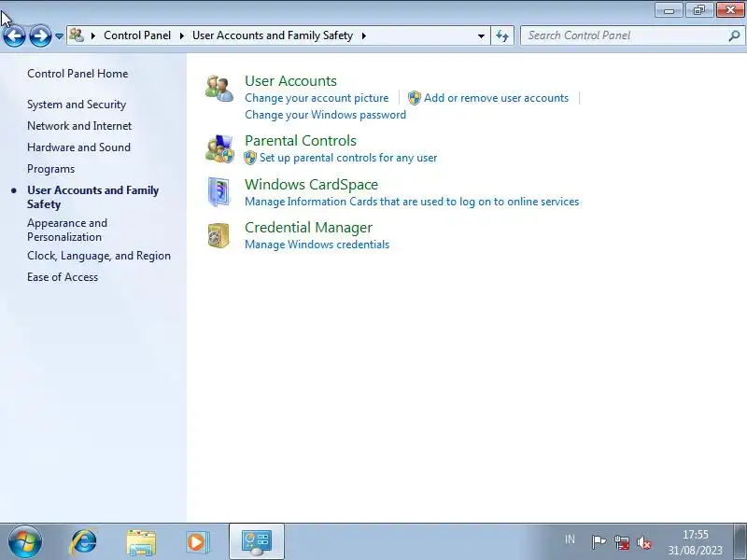Viewport: 747px width, 560px height.
Task: Click Add or remove user accounts
Action: click(x=497, y=98)
